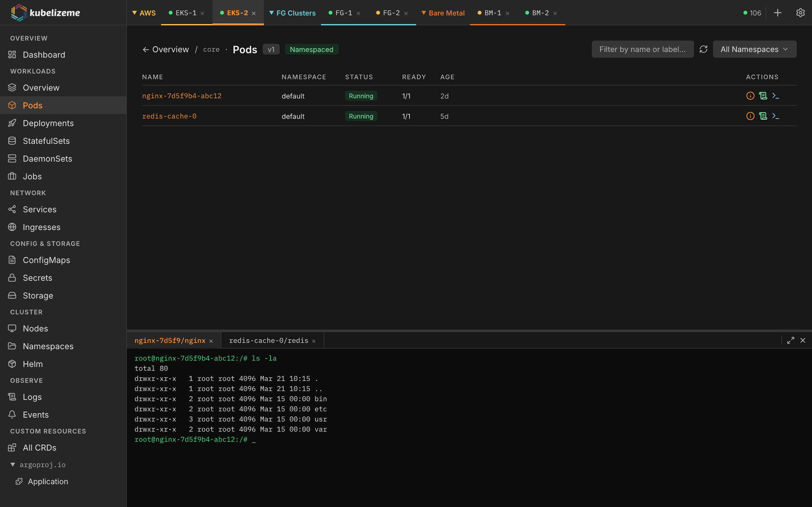This screenshot has width=812, height=507.
Task: Collapse the argoproj.io custom resources group
Action: tap(13, 465)
